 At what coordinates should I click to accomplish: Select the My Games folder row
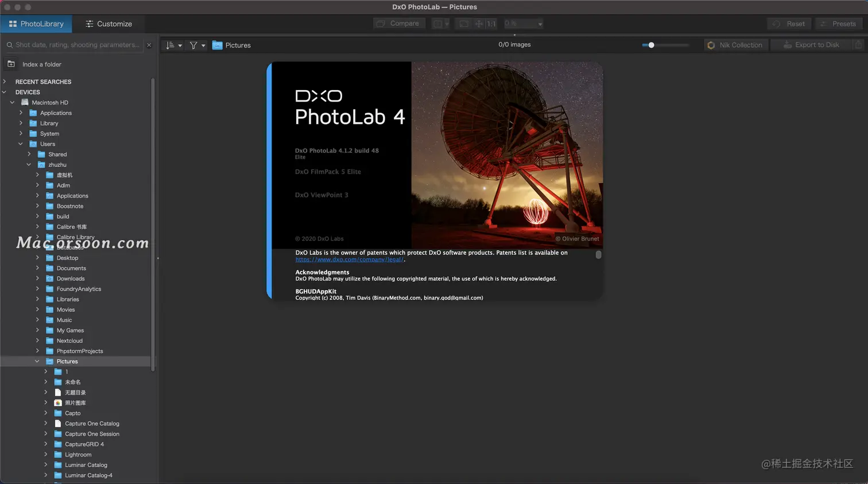click(76, 330)
